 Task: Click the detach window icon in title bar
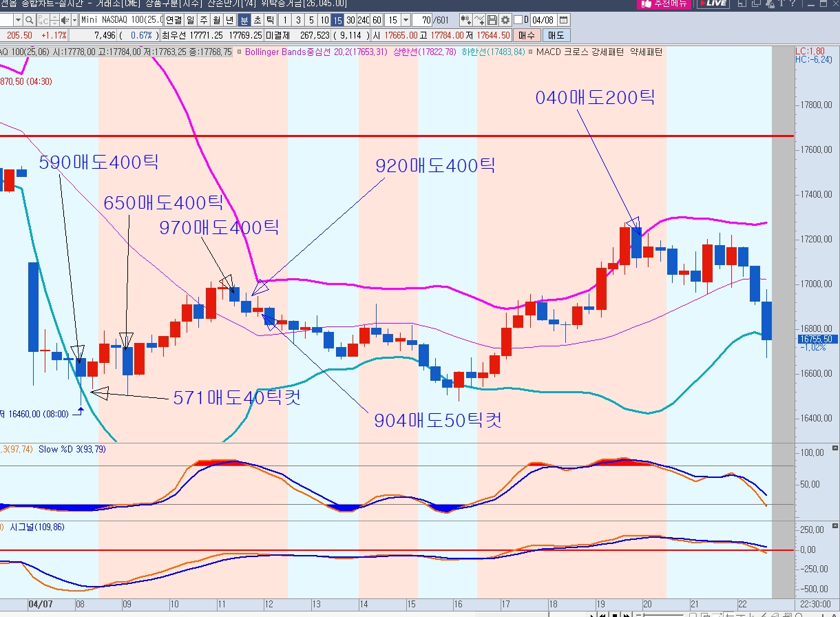742,3
